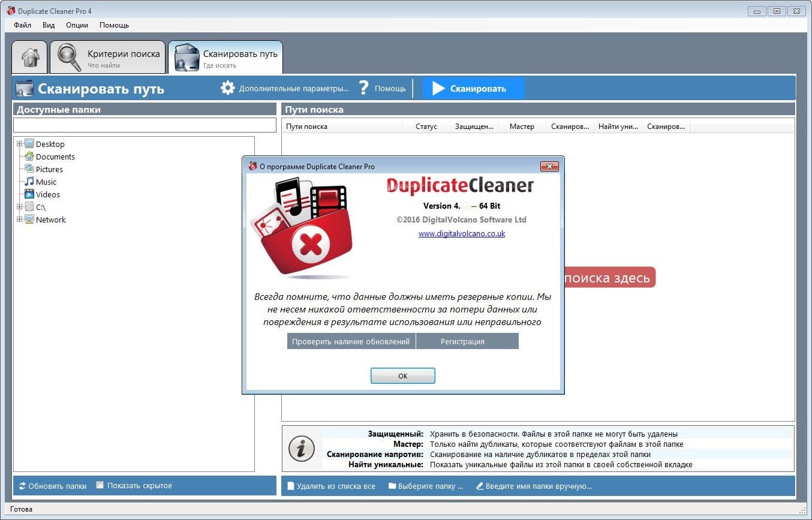Click the Сканирование напротив: legend label

tap(375, 454)
